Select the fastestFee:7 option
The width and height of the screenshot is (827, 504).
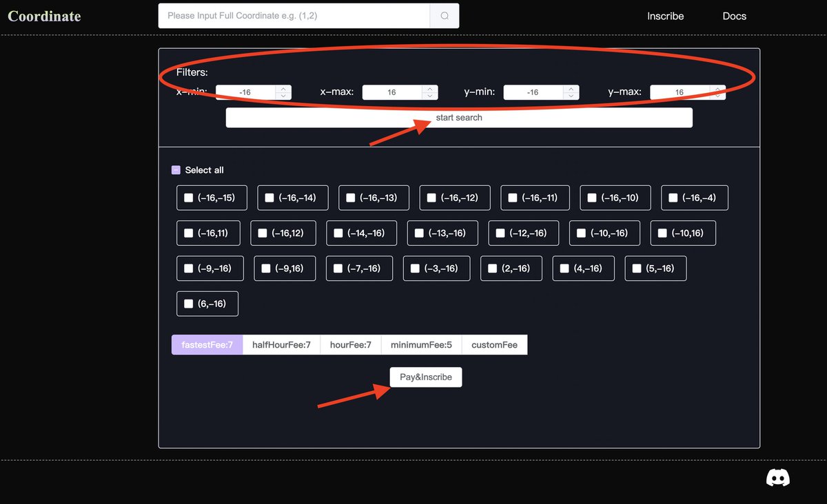point(207,345)
